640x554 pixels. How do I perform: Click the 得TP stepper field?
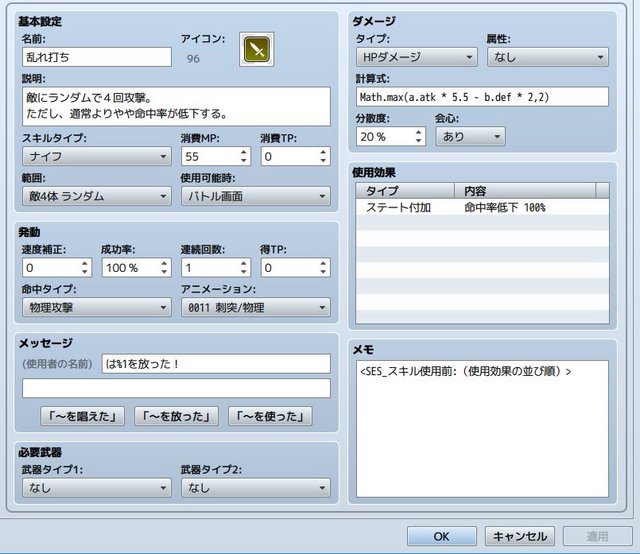[x=296, y=268]
